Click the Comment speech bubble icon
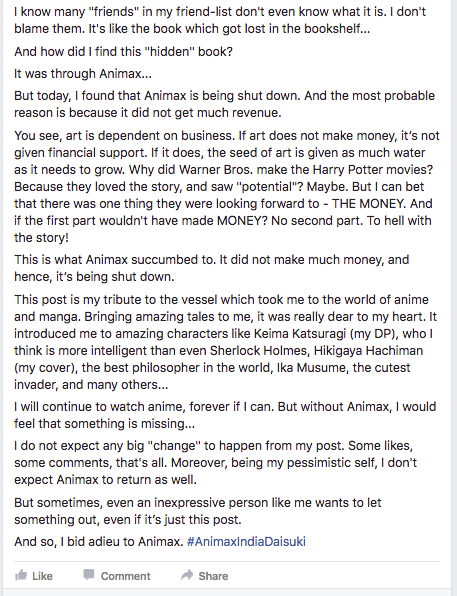The image size is (457, 596). (x=89, y=575)
